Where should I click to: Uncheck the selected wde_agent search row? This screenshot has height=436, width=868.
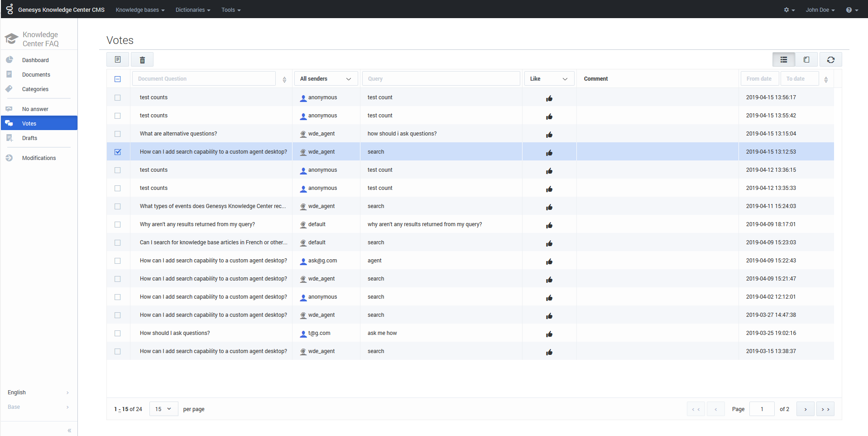118,152
